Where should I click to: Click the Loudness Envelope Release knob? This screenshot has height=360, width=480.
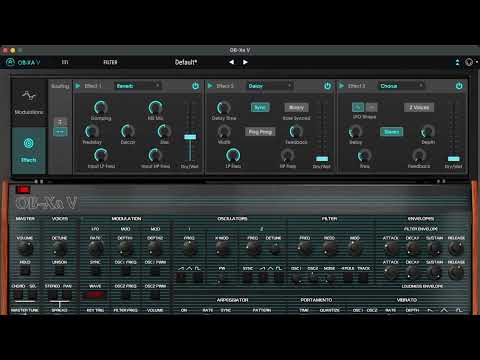coord(456,273)
